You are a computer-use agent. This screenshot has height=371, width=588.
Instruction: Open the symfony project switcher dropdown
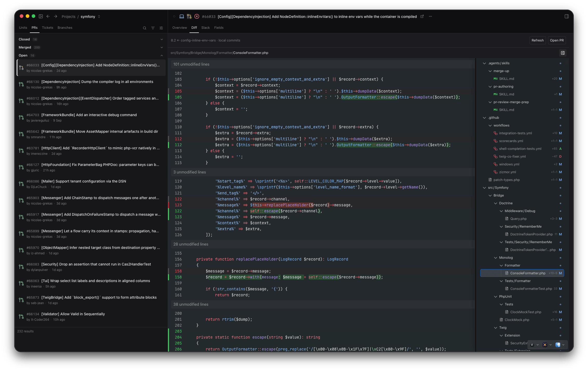pos(99,16)
